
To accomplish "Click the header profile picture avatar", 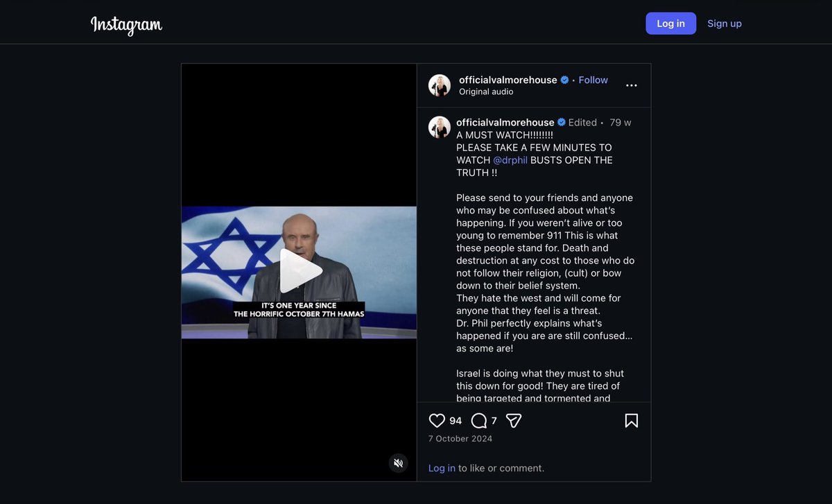I will [440, 85].
